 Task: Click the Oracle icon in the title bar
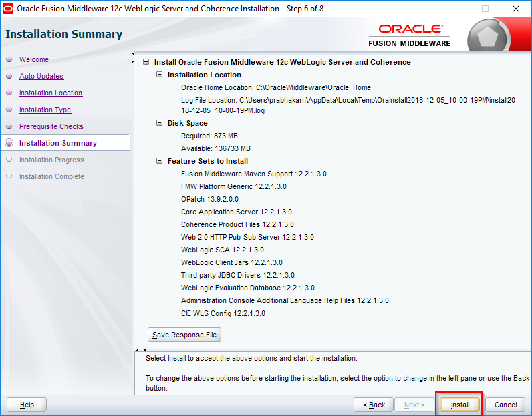coord(8,9)
